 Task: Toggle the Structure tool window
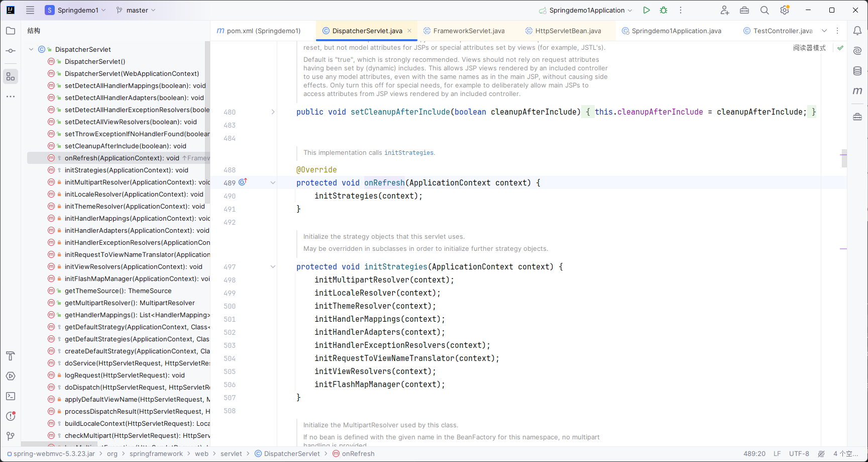(11, 76)
